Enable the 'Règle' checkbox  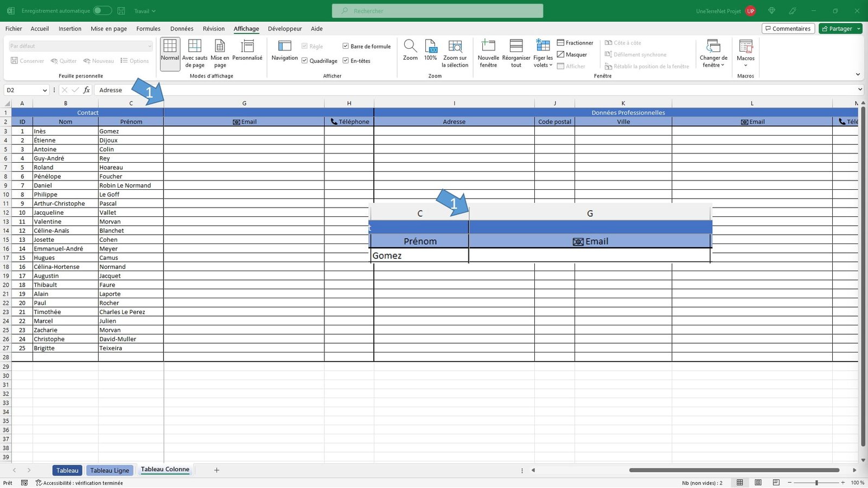(x=305, y=46)
